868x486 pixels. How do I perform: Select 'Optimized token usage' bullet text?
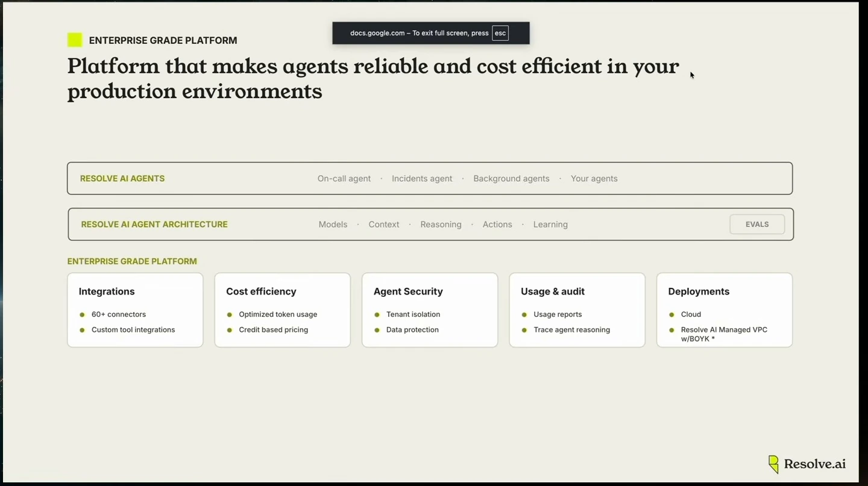[278, 314]
